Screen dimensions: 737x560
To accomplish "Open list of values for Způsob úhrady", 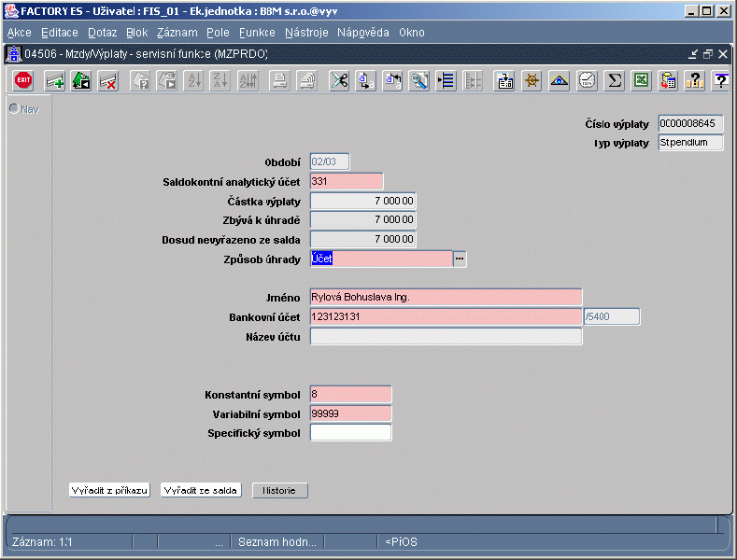I will point(460,259).
